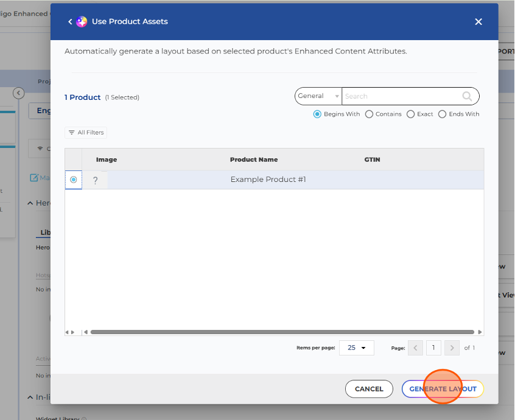Click the CANCEL button
This screenshot has height=420, width=515.
pos(369,389)
